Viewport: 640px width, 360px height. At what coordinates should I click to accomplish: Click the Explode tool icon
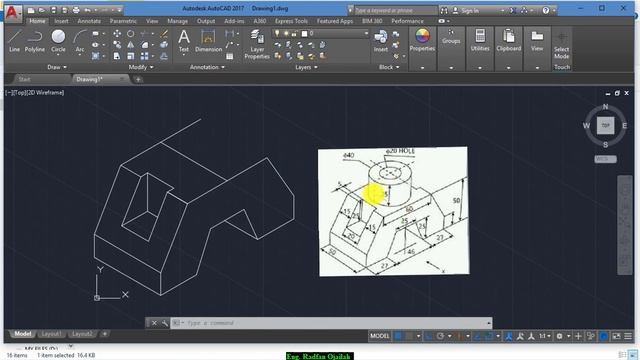click(164, 45)
